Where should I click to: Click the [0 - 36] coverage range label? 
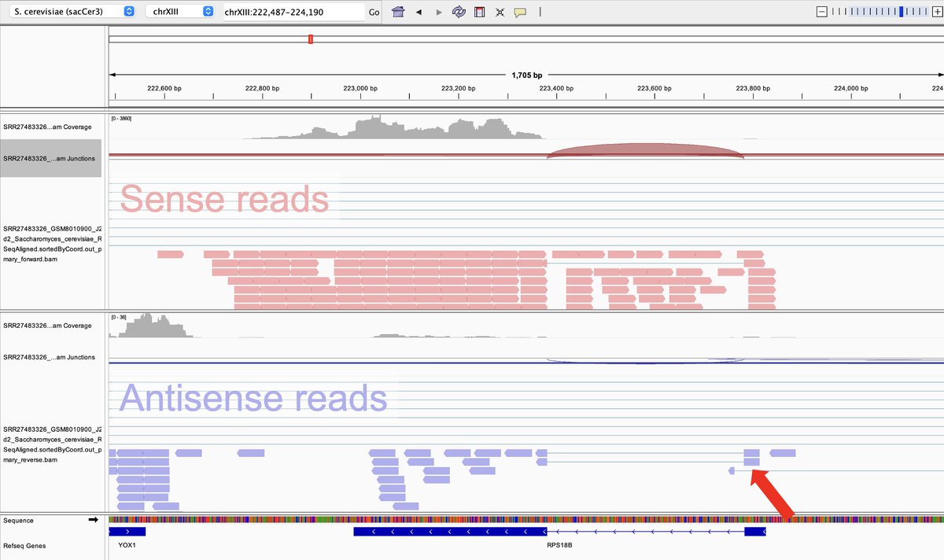click(120, 317)
